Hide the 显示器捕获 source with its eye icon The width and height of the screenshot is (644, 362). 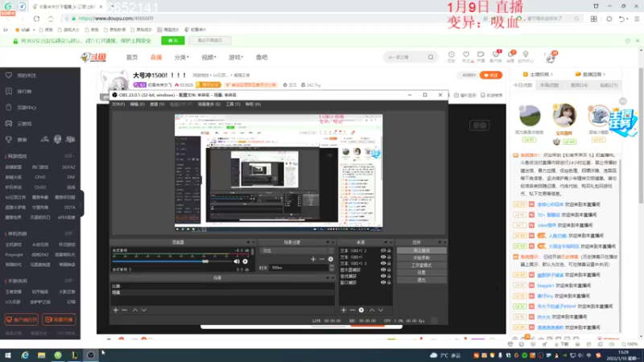383,269
